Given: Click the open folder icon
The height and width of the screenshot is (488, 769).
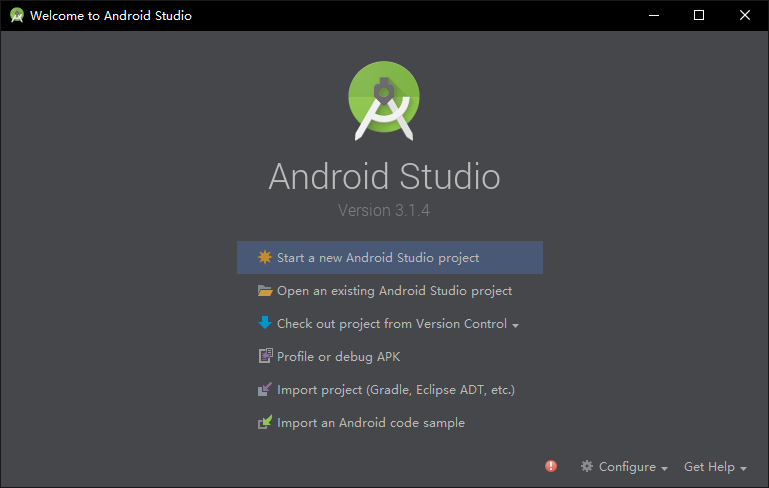Looking at the screenshot, I should (265, 290).
